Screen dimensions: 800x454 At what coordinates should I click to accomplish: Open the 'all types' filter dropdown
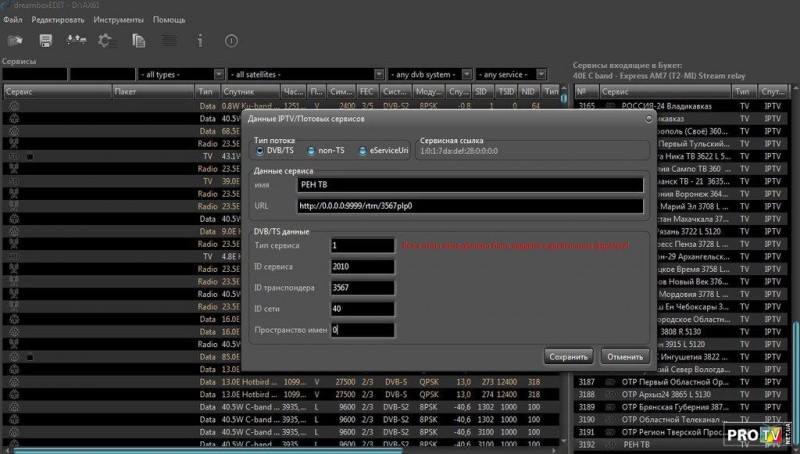pyautogui.click(x=180, y=74)
